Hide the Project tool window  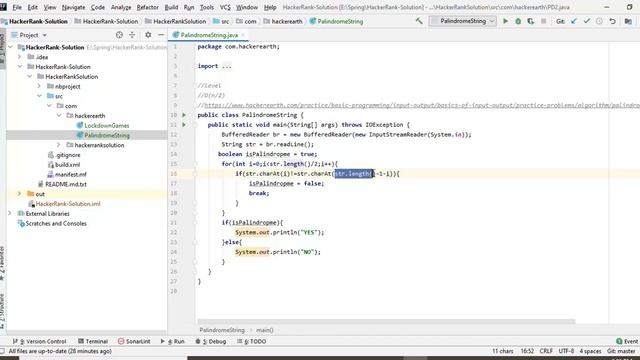click(161, 35)
